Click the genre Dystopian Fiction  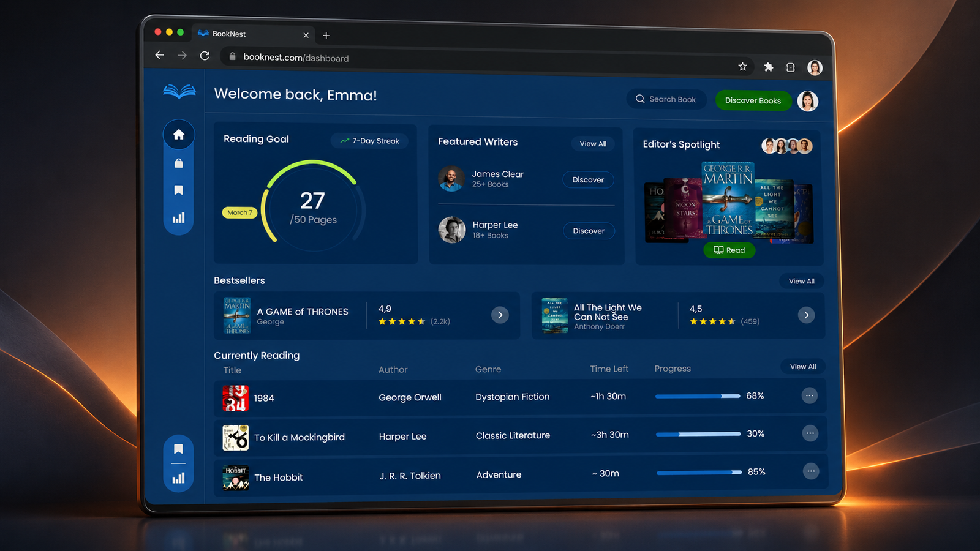[x=513, y=397]
